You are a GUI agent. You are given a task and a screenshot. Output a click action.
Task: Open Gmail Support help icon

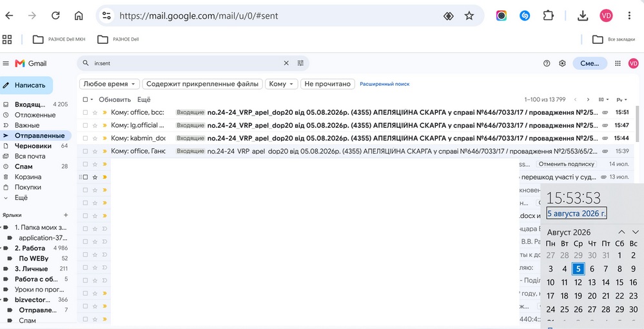(546, 63)
